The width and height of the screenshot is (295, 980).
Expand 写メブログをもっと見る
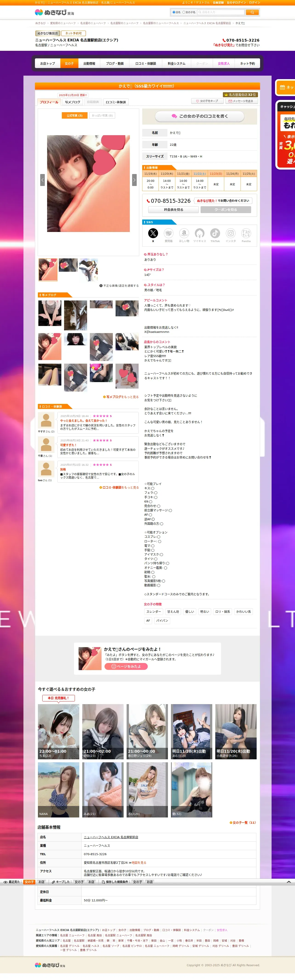[x=121, y=397]
